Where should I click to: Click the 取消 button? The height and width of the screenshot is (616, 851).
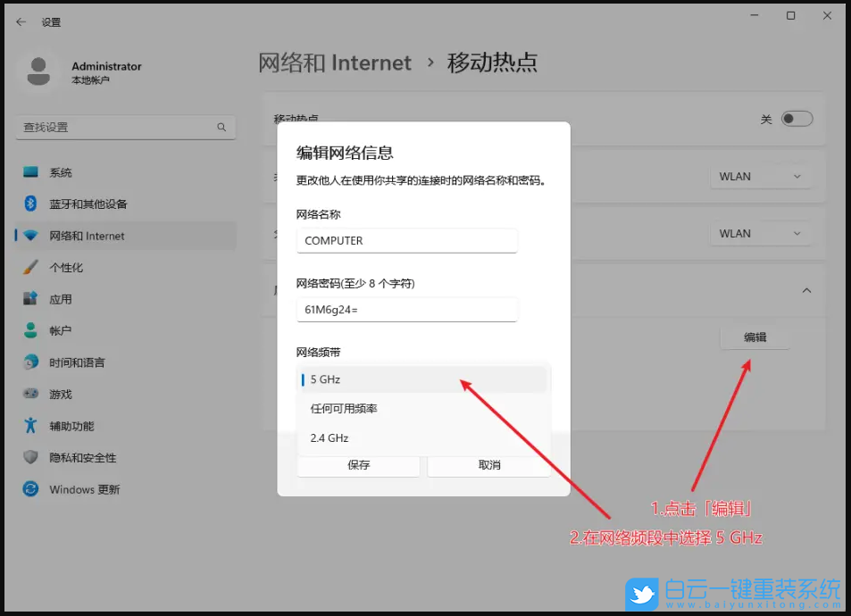tap(488, 465)
